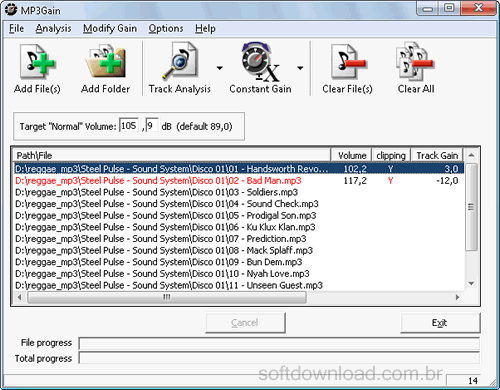Open Constant Gain dropdown arrow

click(x=300, y=68)
